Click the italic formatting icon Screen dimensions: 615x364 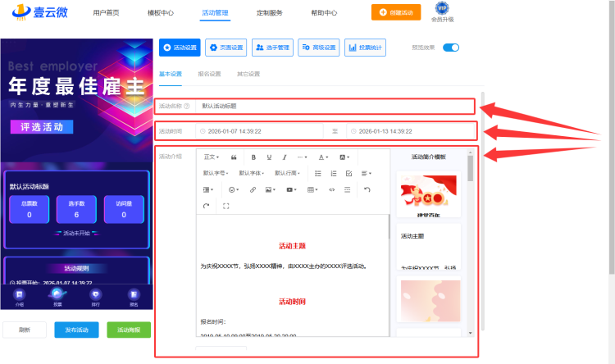285,157
